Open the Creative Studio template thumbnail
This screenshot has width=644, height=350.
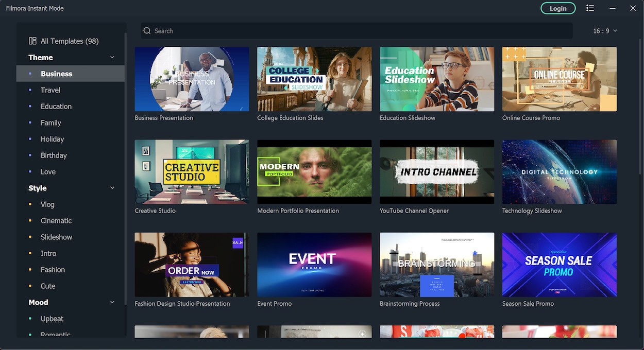192,172
